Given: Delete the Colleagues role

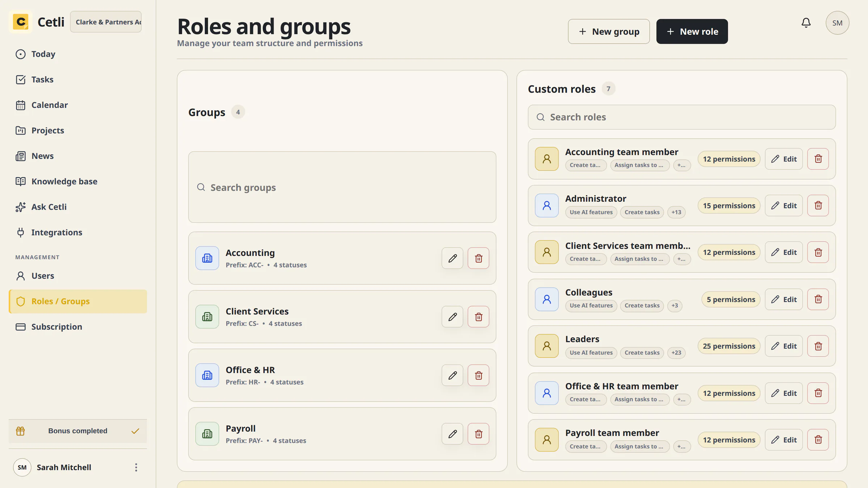Looking at the screenshot, I should click(818, 299).
